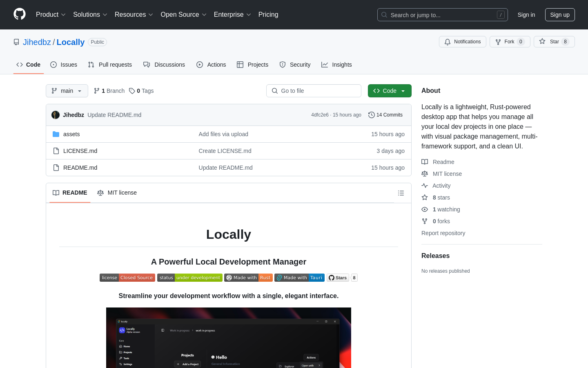The height and width of the screenshot is (368, 588).
Task: Open the Add files via upload commit
Action: click(x=223, y=134)
